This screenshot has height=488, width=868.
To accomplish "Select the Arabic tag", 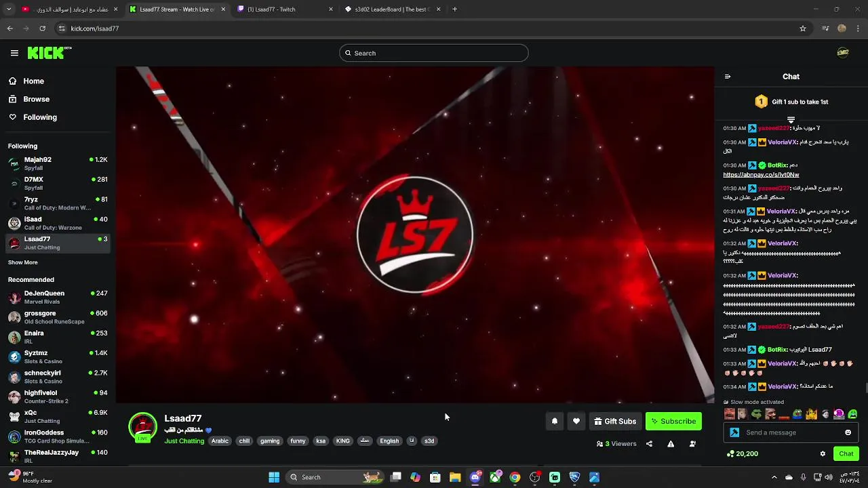I will point(220,441).
